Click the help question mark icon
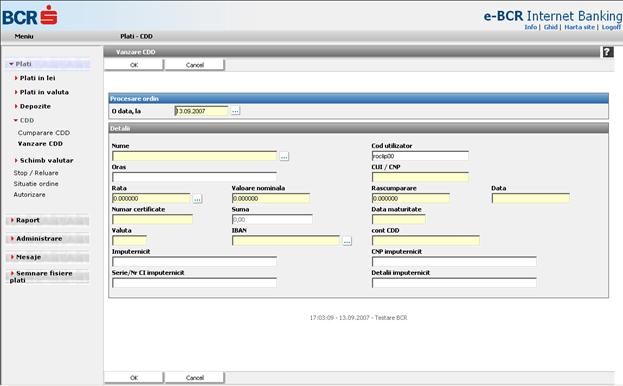The width and height of the screenshot is (623, 386). [608, 52]
